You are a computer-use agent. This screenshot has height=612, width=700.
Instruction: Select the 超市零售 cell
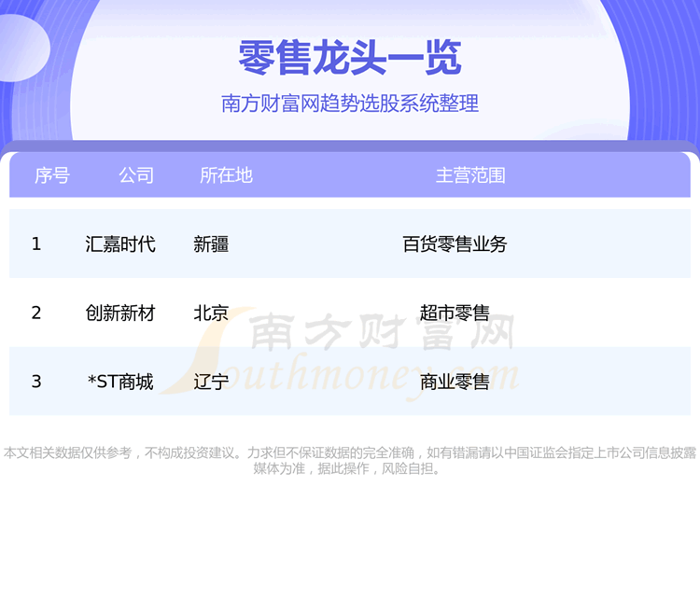point(455,313)
